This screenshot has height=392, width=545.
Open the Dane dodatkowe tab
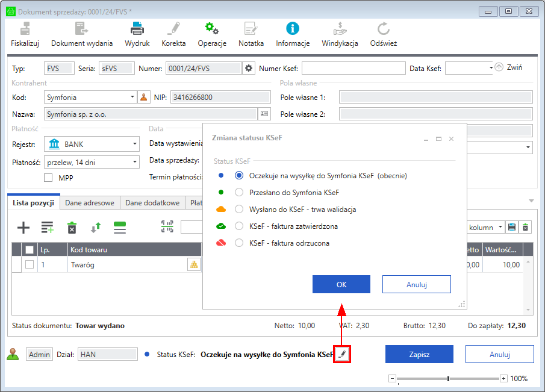tap(152, 203)
